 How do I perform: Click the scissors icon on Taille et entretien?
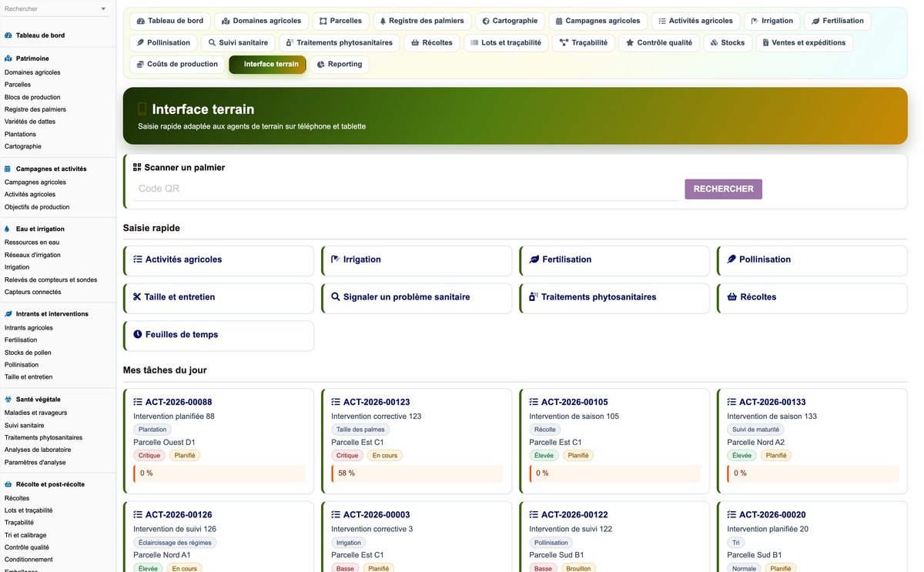click(x=137, y=296)
